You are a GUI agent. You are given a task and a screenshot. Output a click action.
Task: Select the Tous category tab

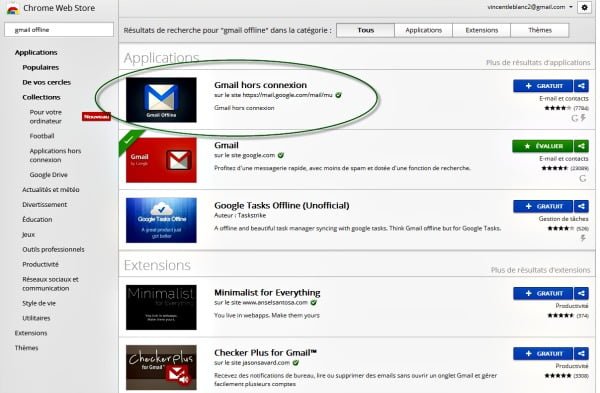(365, 30)
